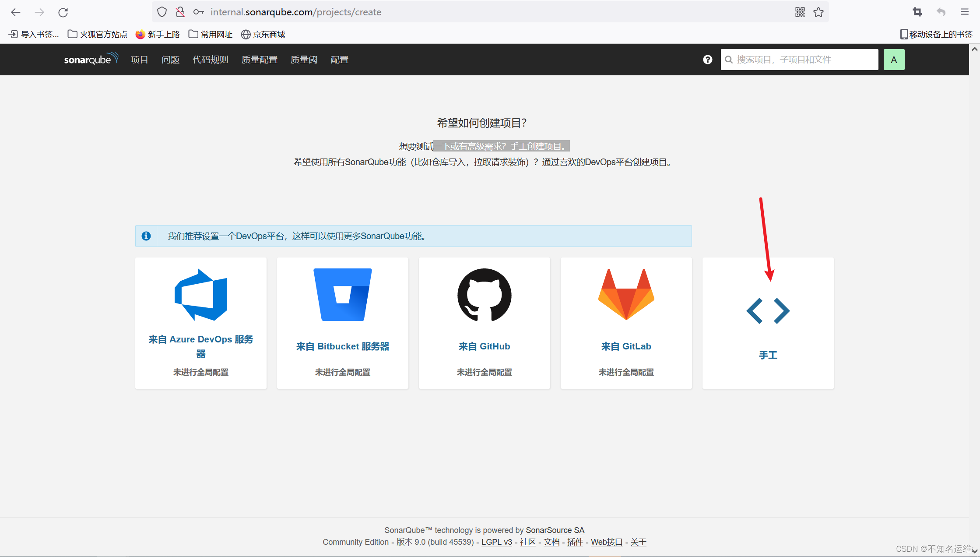The image size is (980, 557).
Task: Click the browser page reload control
Action: 63,12
